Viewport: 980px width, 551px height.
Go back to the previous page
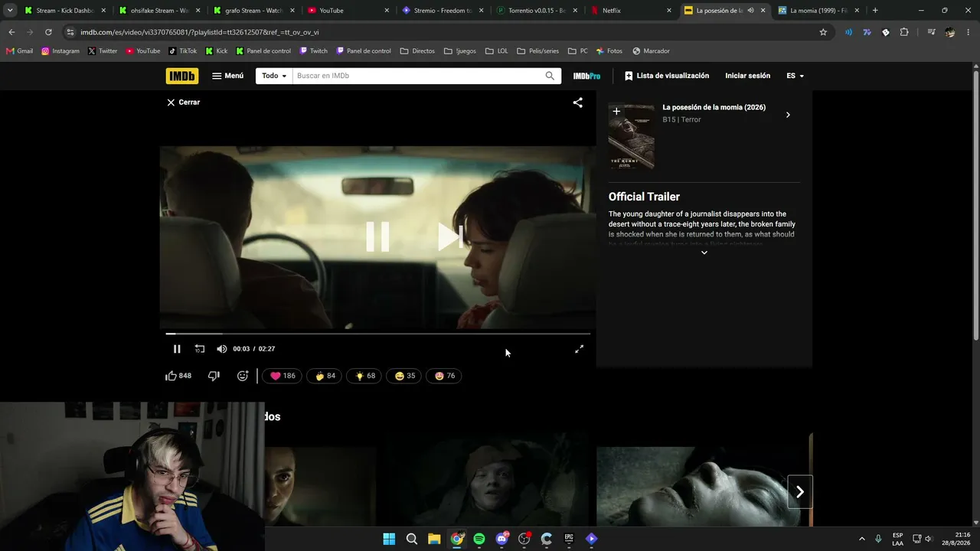click(x=11, y=32)
